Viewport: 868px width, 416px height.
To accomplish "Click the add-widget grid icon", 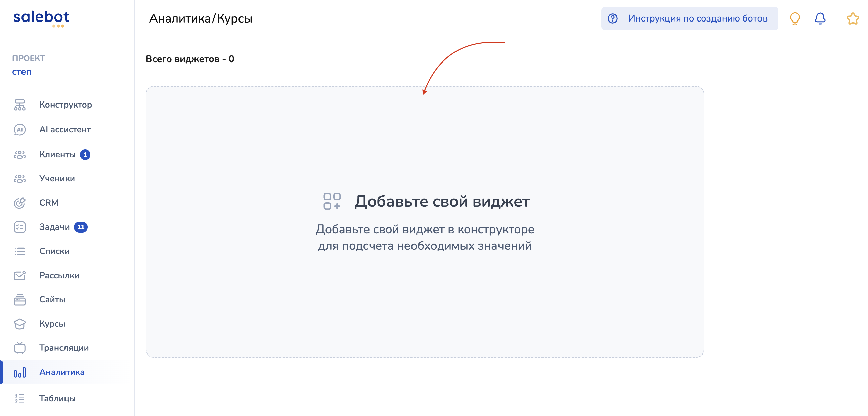I will pos(332,201).
